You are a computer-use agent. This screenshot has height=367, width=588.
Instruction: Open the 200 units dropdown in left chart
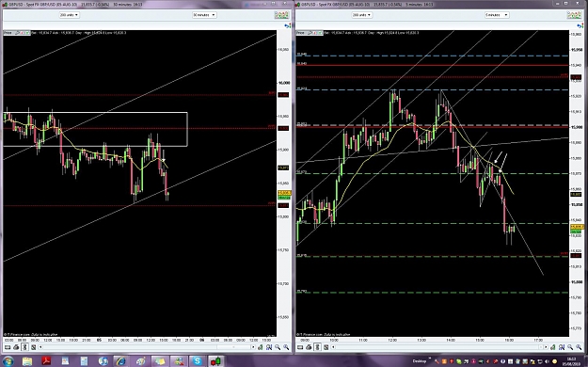(69, 15)
